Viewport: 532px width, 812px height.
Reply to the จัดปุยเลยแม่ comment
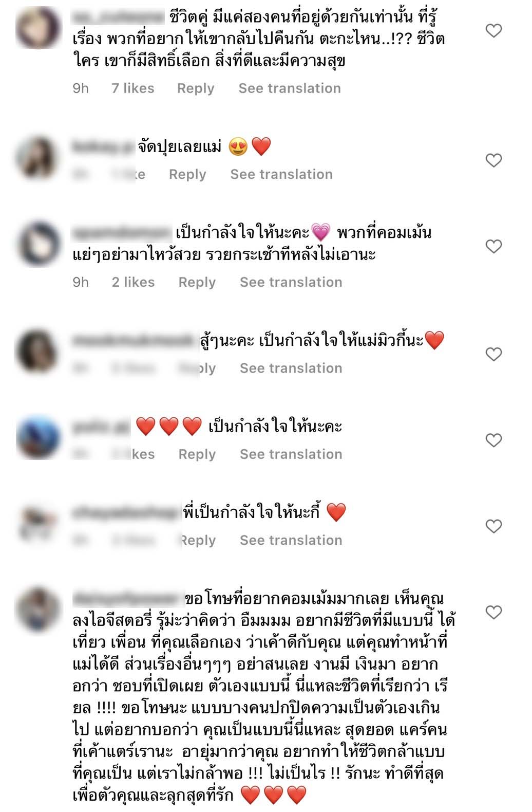[x=187, y=175]
